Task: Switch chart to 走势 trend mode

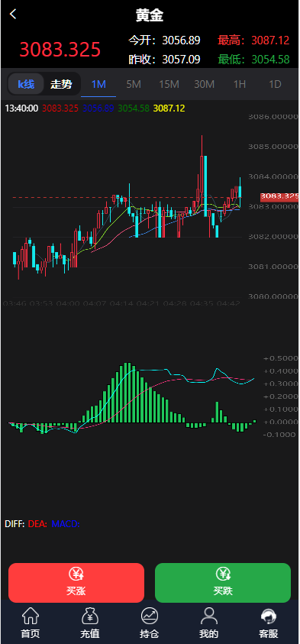Action: click(61, 85)
